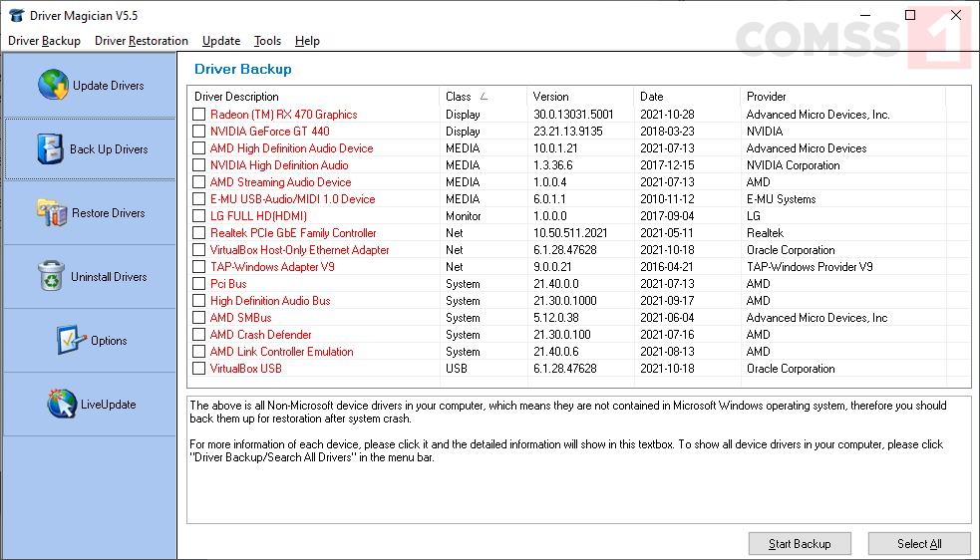Tick the AMD High Definition Audio Device checkbox
The image size is (980, 560).
coord(198,148)
